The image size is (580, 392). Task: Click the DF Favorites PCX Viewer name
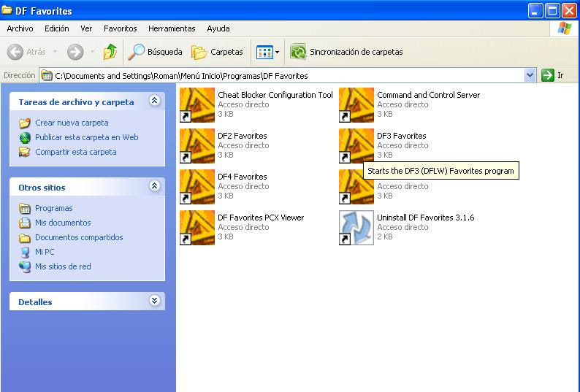tap(261, 218)
